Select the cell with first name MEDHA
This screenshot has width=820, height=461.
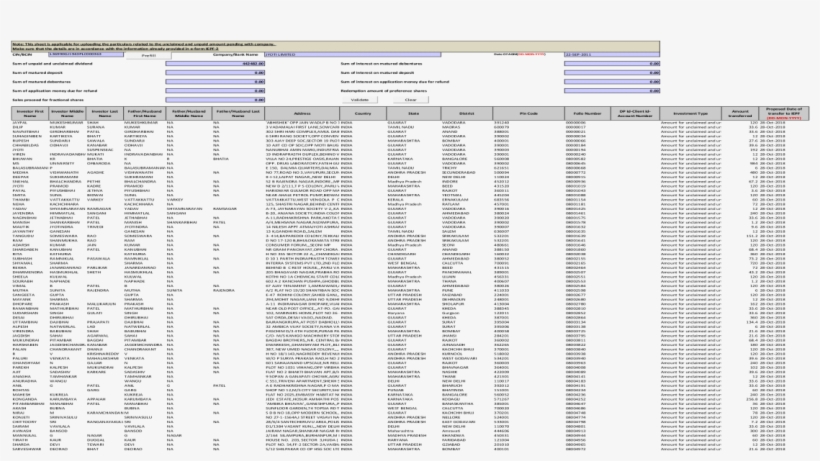coord(30,172)
